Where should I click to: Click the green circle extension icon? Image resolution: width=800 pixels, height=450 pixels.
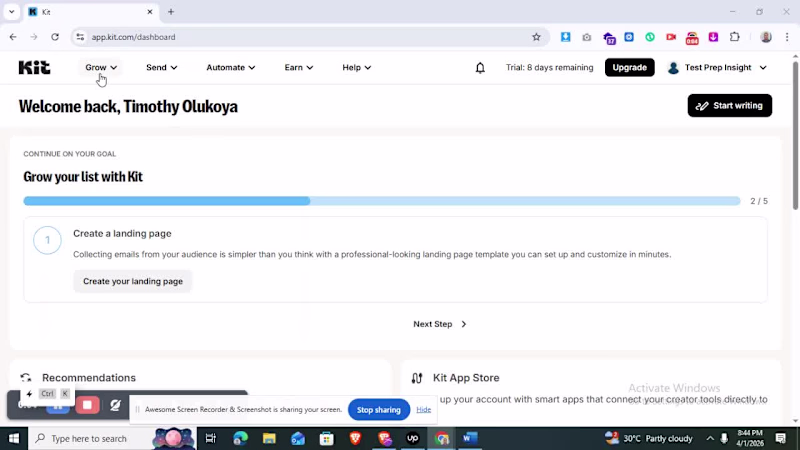click(650, 37)
